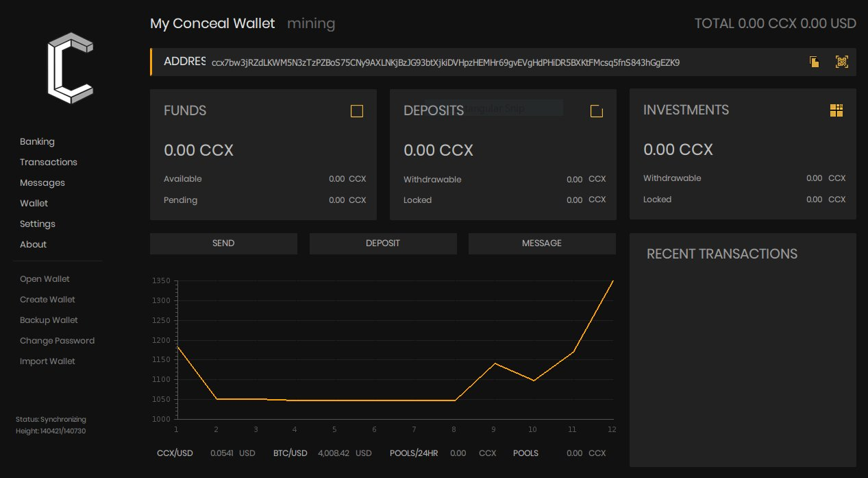Click the square icon in Funds panel
Viewport: 868px width, 478px height.
pyautogui.click(x=356, y=111)
